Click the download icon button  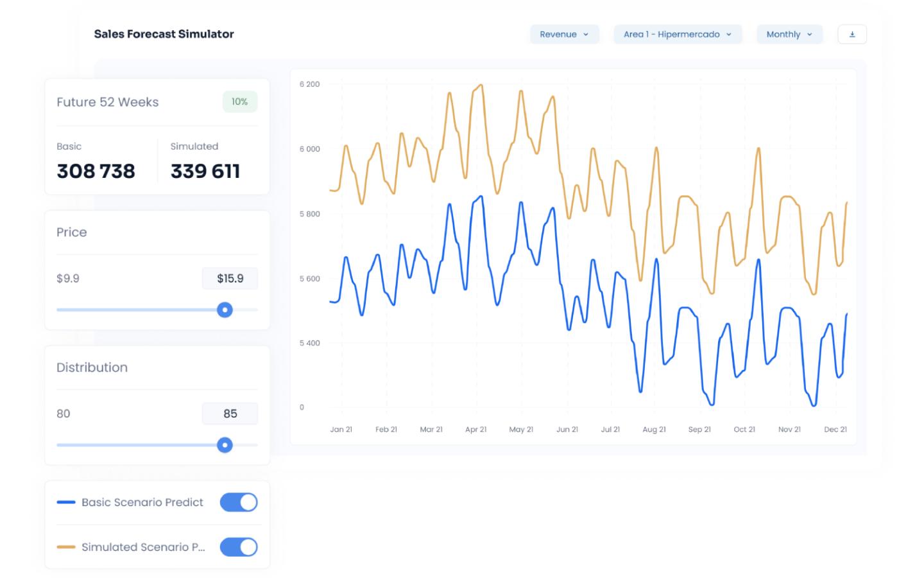(852, 34)
